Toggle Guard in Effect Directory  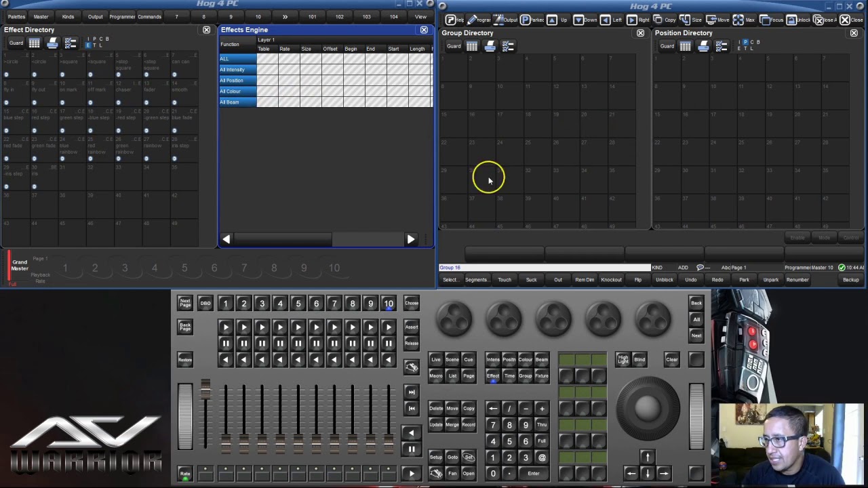16,43
